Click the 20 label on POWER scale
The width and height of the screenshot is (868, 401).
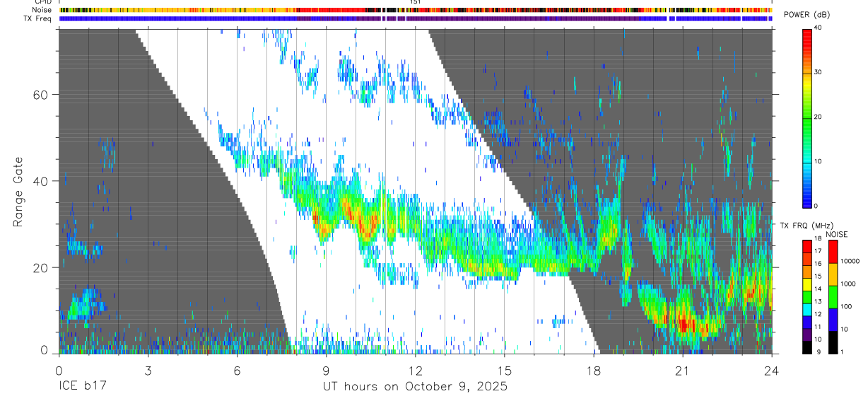819,117
